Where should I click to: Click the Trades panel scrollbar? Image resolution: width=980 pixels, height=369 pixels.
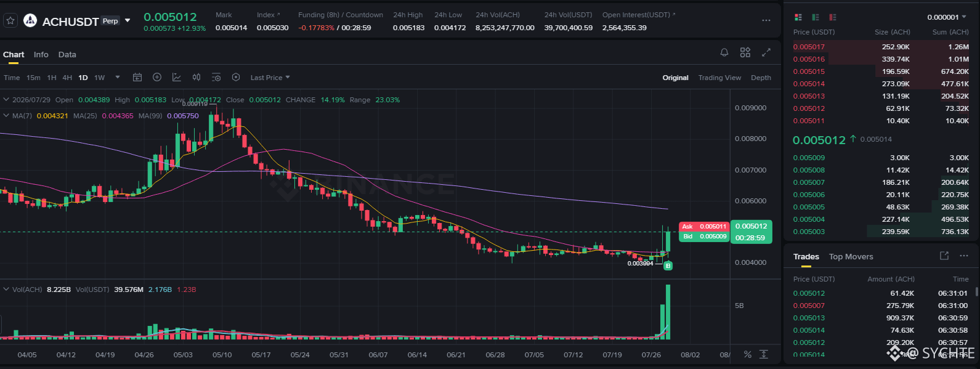pos(976,291)
